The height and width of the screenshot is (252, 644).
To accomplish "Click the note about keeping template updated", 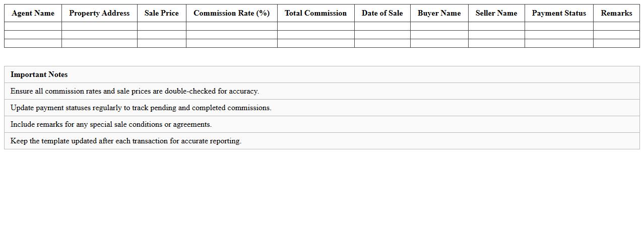I will click(125, 141).
